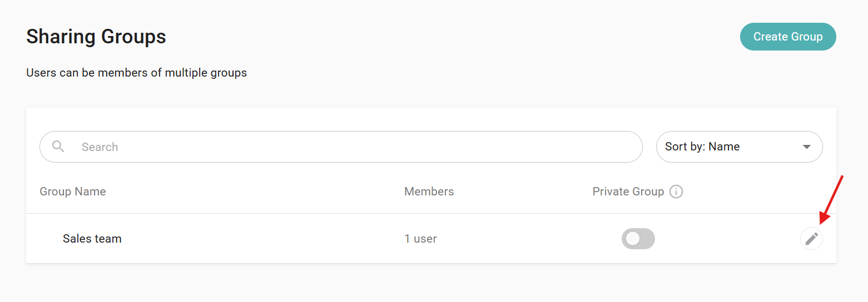Enable Private Group toggle for Sales team

tap(638, 239)
